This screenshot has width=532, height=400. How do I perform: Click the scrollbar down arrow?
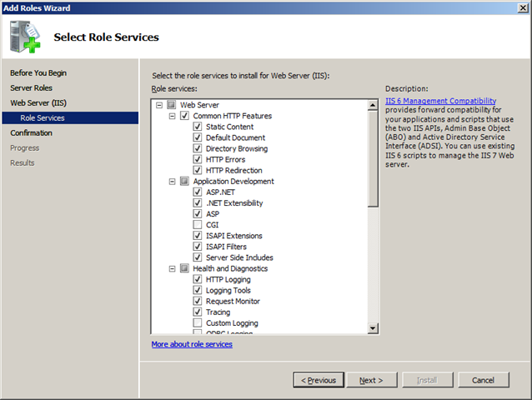tap(373, 327)
